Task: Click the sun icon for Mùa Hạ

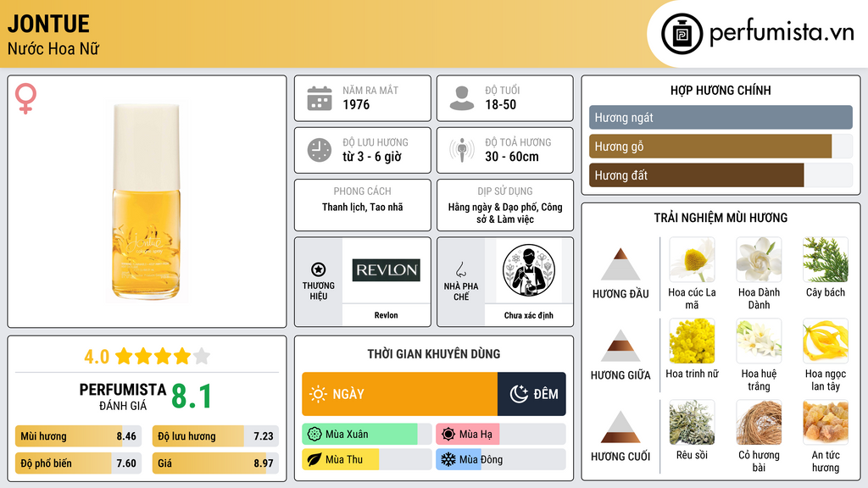Action: (x=448, y=435)
